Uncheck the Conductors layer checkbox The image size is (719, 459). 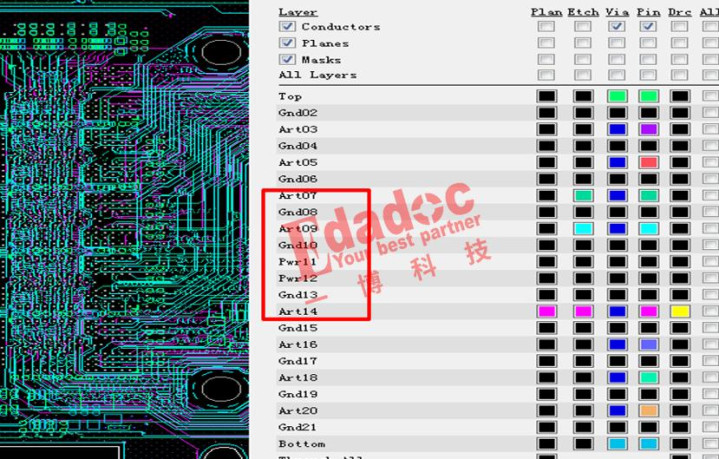click(287, 26)
